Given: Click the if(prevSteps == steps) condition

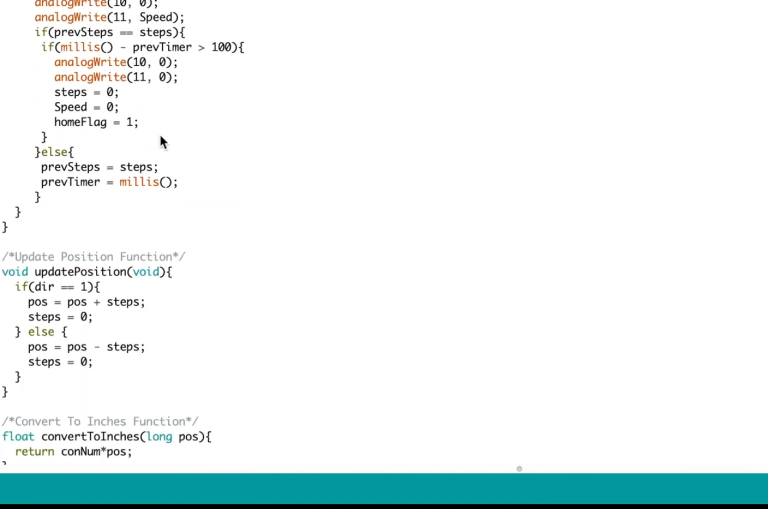Looking at the screenshot, I should click(x=95, y=32).
